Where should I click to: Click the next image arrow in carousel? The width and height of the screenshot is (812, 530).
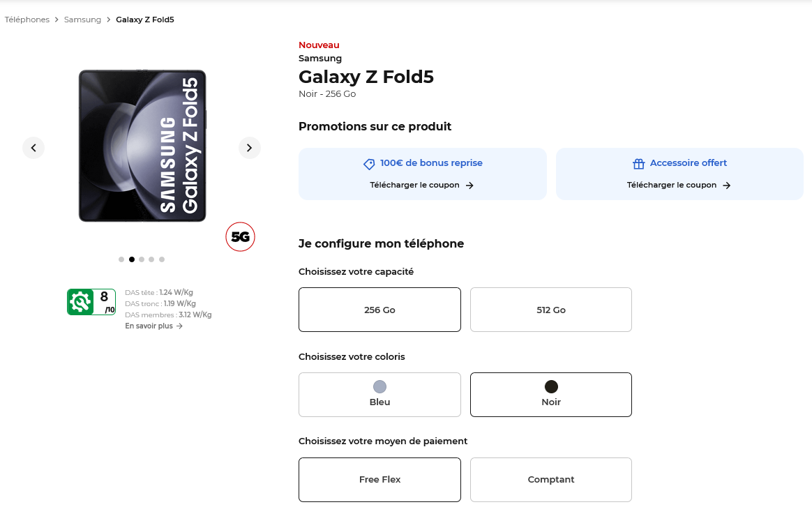(249, 148)
